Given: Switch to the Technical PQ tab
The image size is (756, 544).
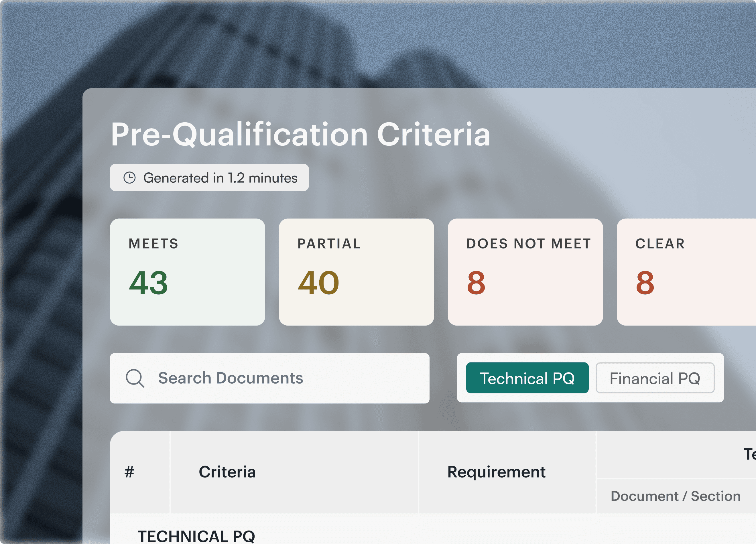Looking at the screenshot, I should (527, 378).
